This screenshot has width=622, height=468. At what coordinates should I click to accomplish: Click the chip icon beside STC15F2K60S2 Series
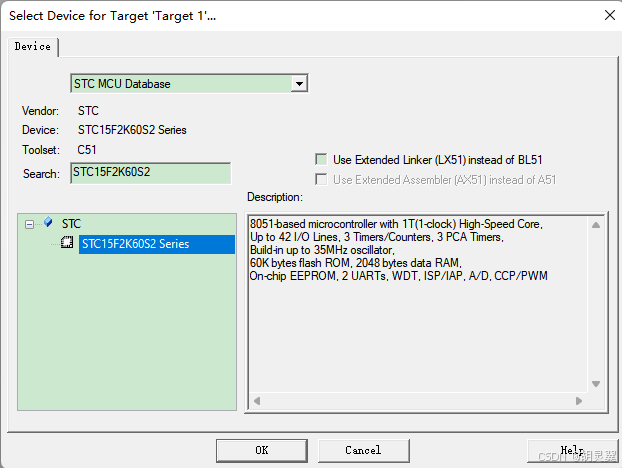[x=67, y=242]
